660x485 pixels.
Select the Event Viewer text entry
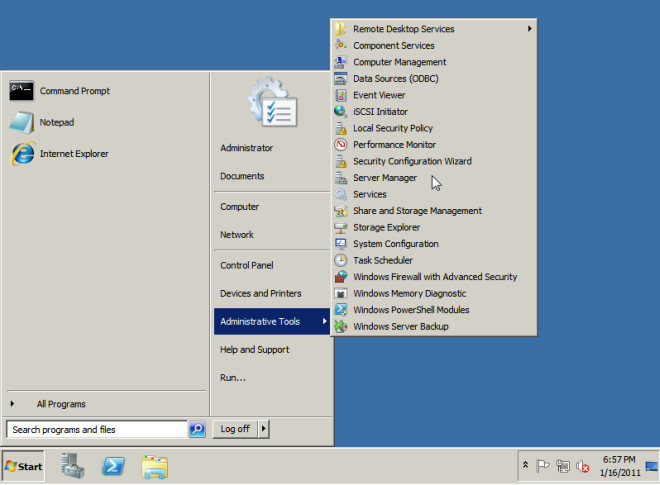379,95
